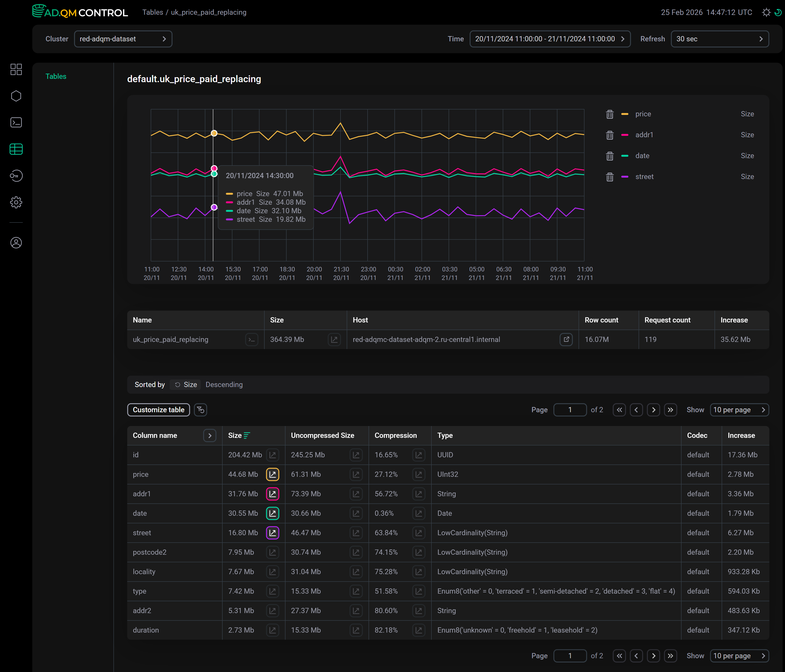Reset table customization icon next to Customize table

coord(201,410)
